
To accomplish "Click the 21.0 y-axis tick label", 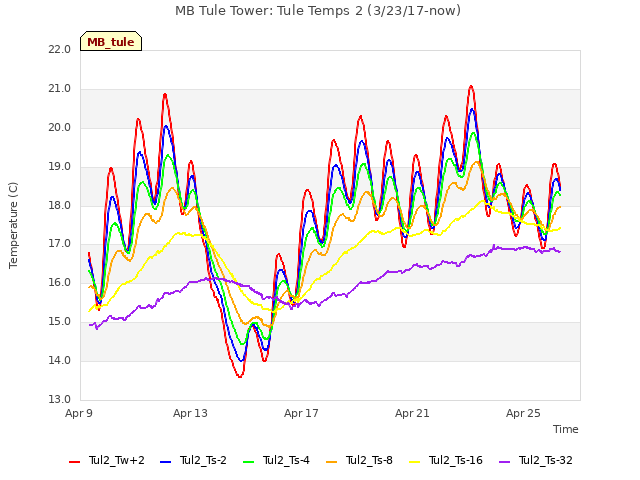I will click(x=60, y=89).
